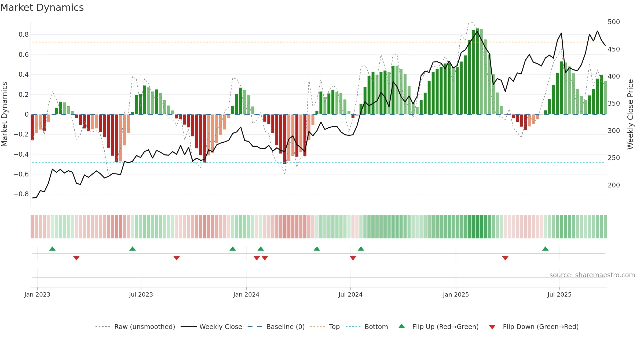Click the 200 price axis tick
The height and width of the screenshot is (362, 644).
pos(614,185)
